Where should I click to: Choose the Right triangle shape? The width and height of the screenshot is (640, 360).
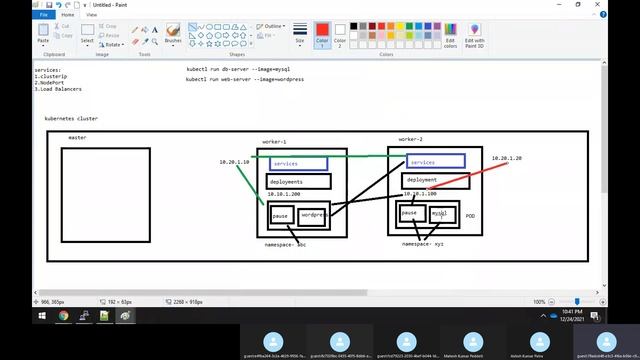[x=192, y=36]
